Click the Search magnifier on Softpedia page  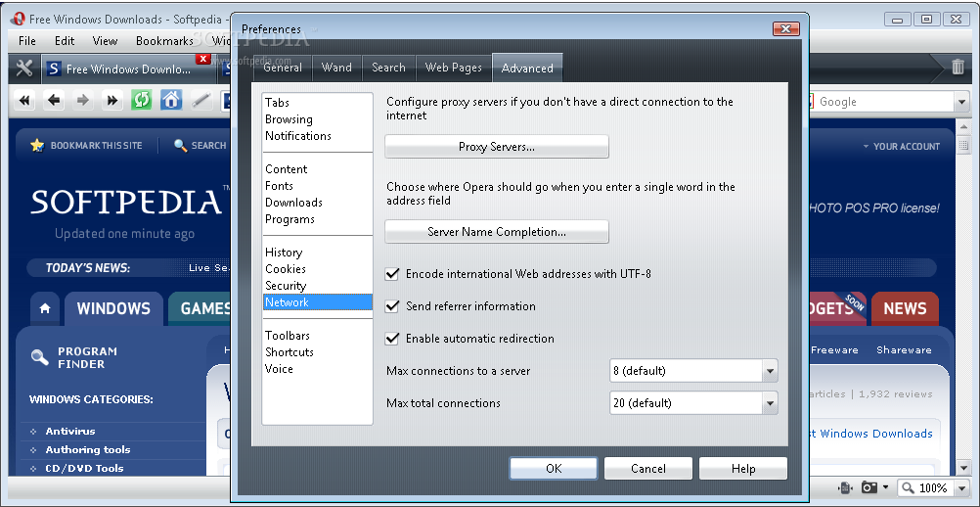181,146
